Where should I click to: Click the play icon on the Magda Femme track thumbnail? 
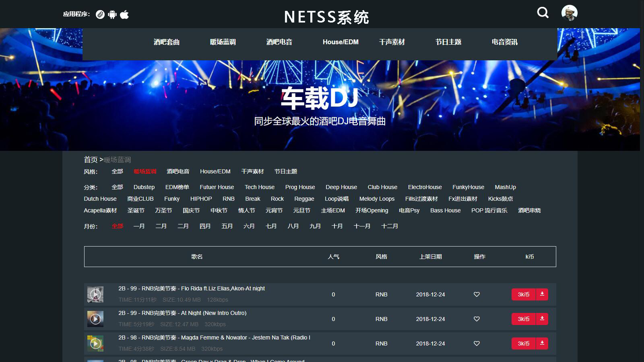pos(95,343)
